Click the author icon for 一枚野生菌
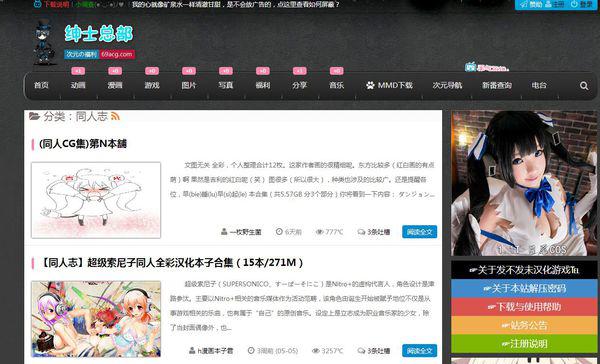600x364 pixels. pyautogui.click(x=224, y=232)
